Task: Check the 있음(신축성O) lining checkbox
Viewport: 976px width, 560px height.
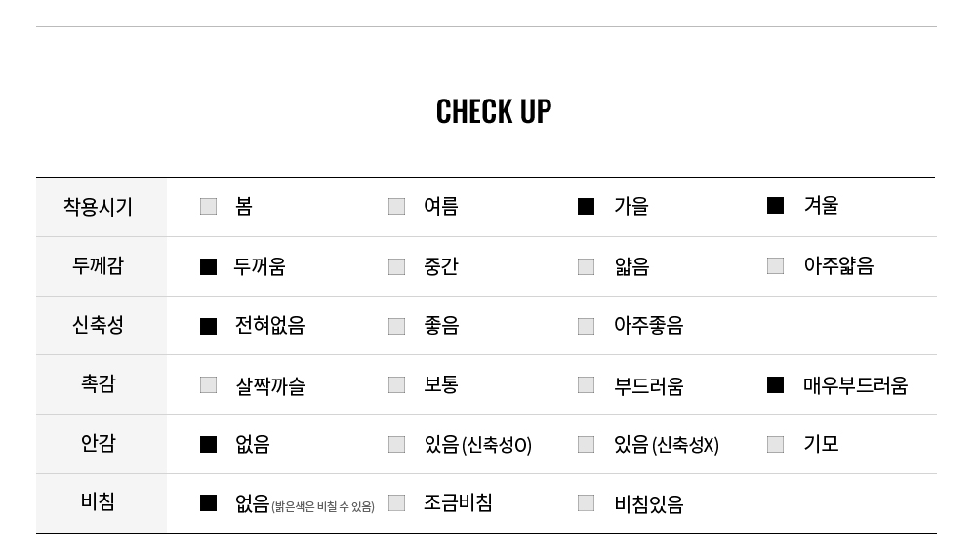Action: (396, 444)
